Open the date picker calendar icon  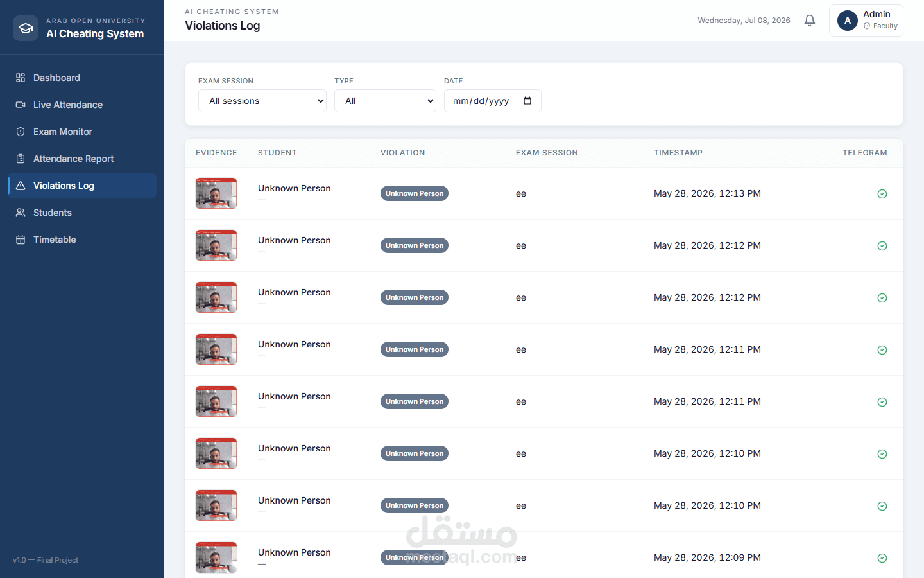(x=527, y=101)
